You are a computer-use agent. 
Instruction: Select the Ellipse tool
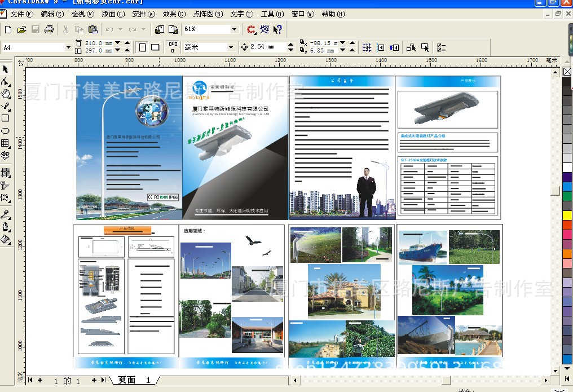tap(6, 131)
